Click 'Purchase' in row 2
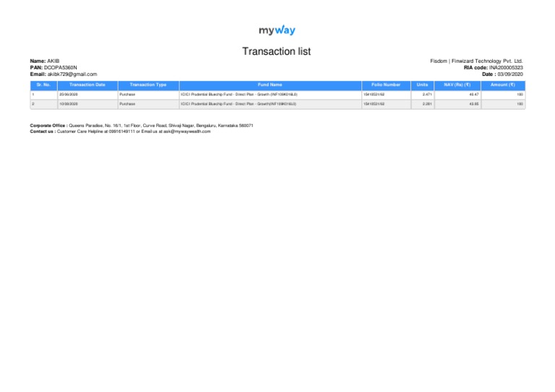Screen dimensions: 555x392 point(127,104)
